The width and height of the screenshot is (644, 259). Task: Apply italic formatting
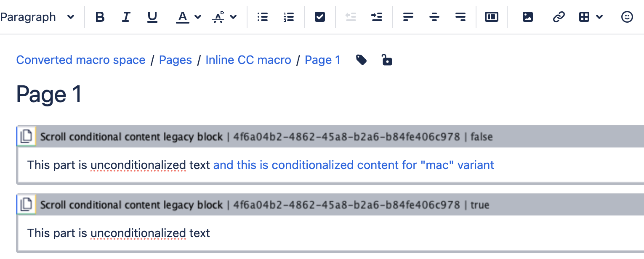point(126,17)
